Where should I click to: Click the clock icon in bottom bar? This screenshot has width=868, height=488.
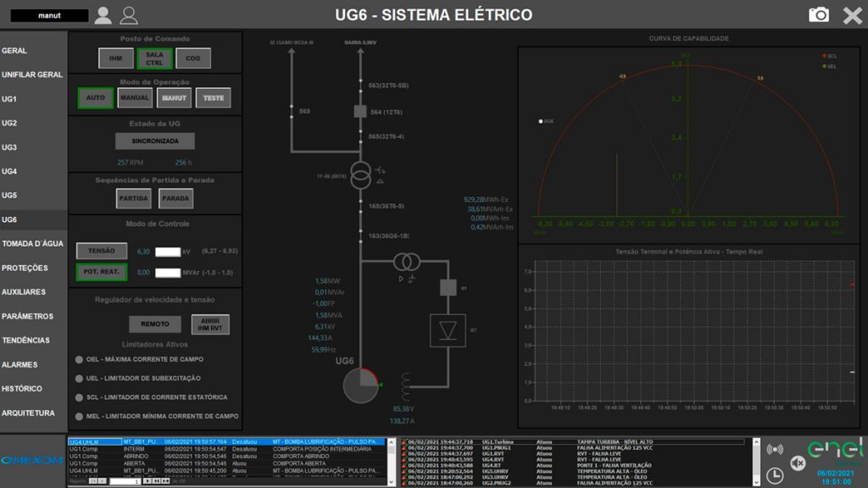(x=774, y=475)
